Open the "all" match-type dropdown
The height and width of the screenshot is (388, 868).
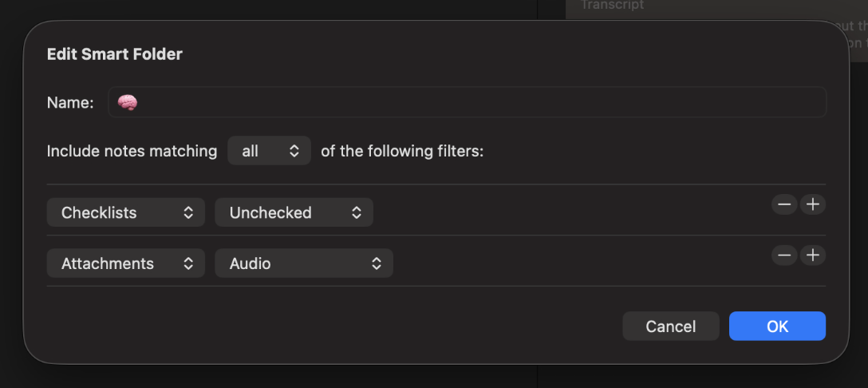pos(269,150)
